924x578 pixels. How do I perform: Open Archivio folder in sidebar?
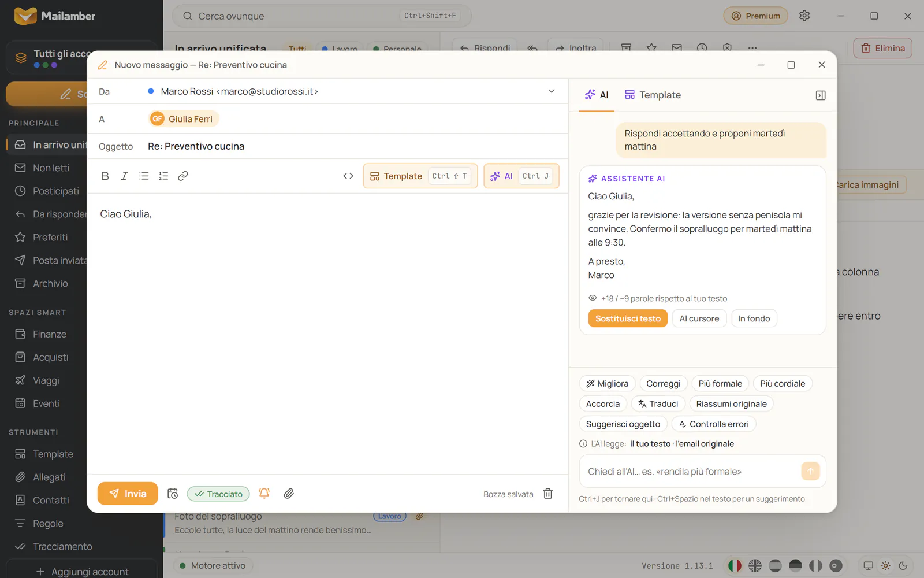50,284
